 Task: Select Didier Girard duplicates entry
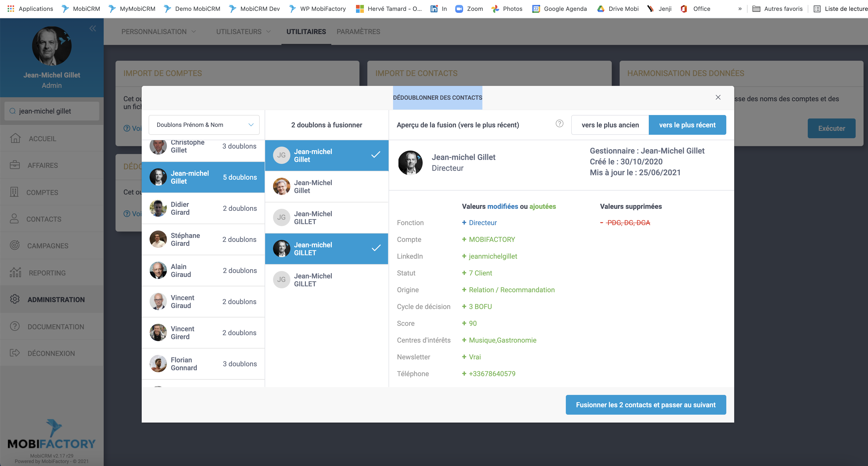[203, 208]
